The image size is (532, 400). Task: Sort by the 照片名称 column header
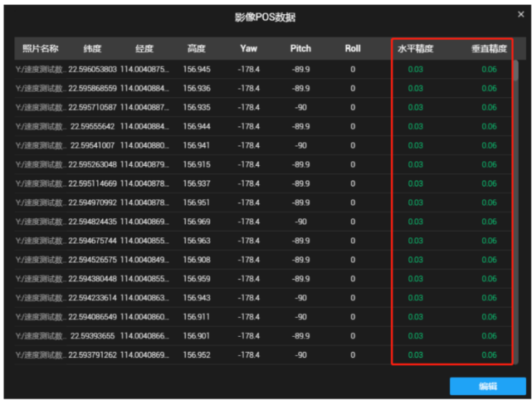[40, 49]
